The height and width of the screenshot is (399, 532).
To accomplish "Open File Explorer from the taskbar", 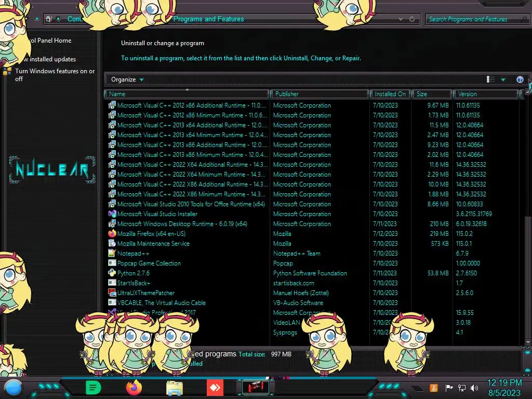I will (175, 388).
